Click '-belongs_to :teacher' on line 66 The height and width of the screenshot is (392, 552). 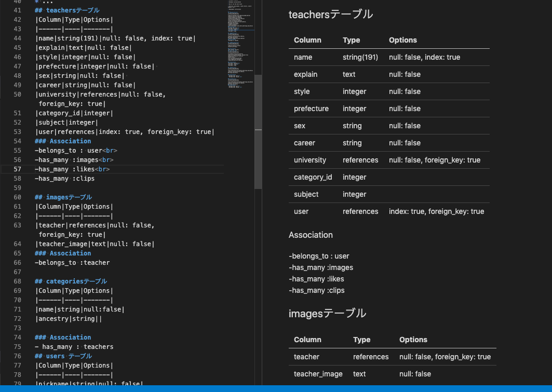coord(72,263)
